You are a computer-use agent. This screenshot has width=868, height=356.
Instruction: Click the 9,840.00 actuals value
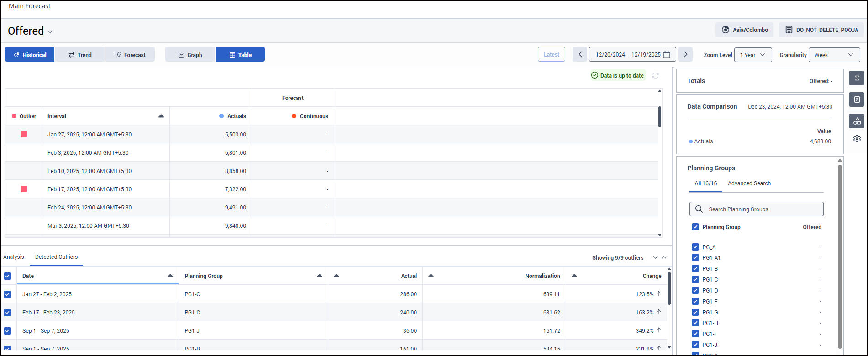(x=236, y=226)
